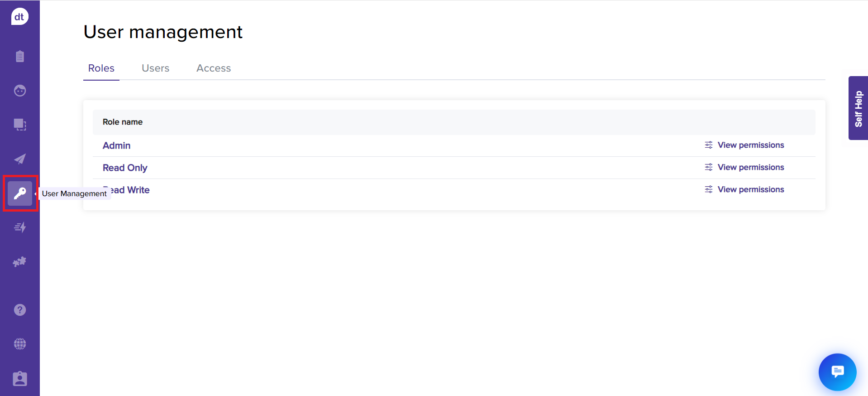Switch to the Users tab
This screenshot has width=868, height=396.
(155, 68)
